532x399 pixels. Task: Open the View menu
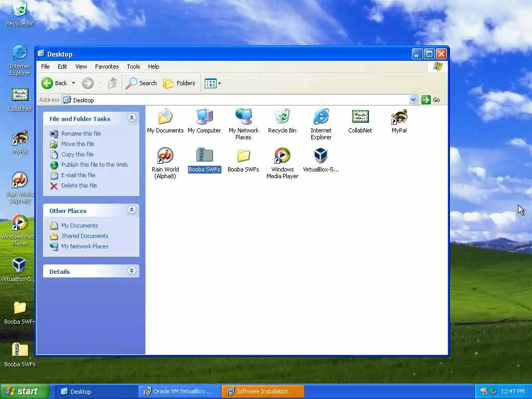(81, 66)
